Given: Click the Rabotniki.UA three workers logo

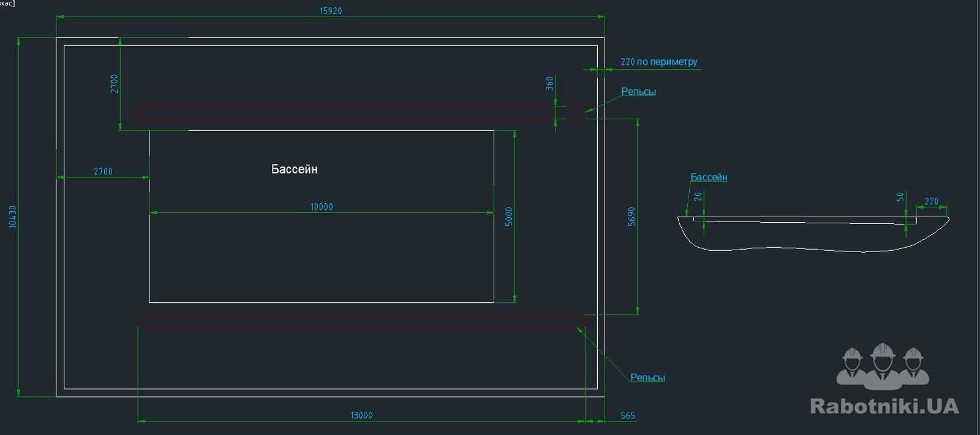Looking at the screenshot, I should 883,366.
